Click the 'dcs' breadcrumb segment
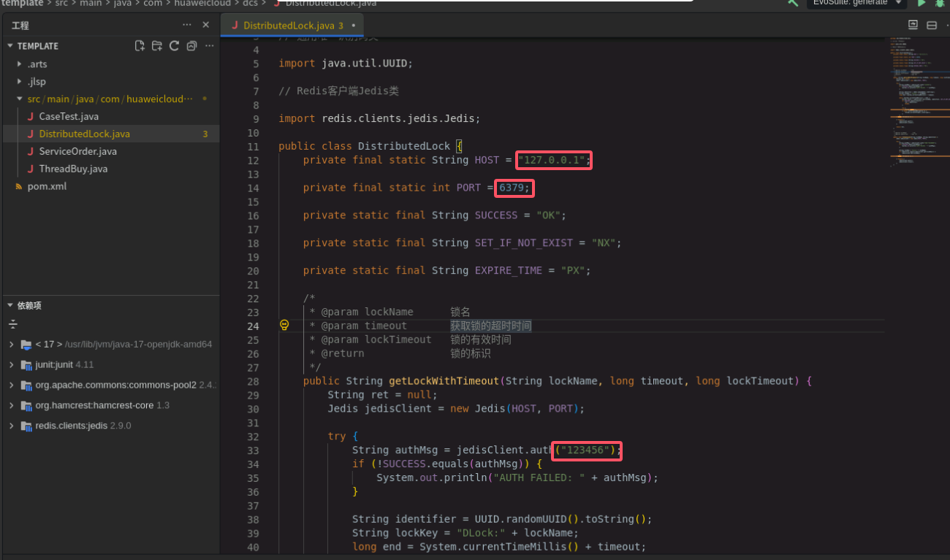The width and height of the screenshot is (950, 560). click(251, 3)
